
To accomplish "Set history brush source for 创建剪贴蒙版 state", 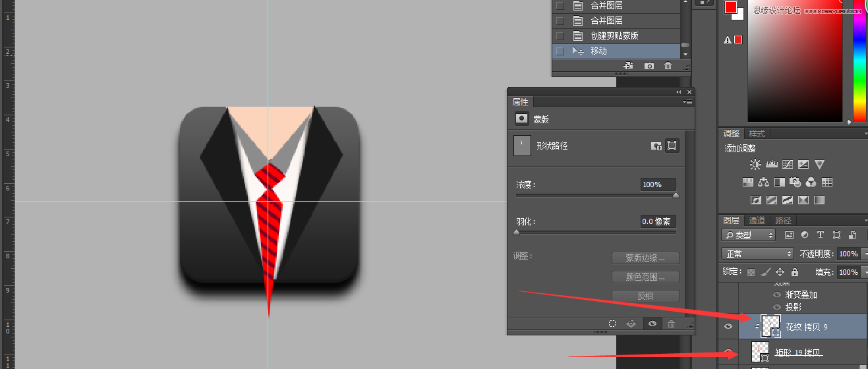I will click(560, 36).
